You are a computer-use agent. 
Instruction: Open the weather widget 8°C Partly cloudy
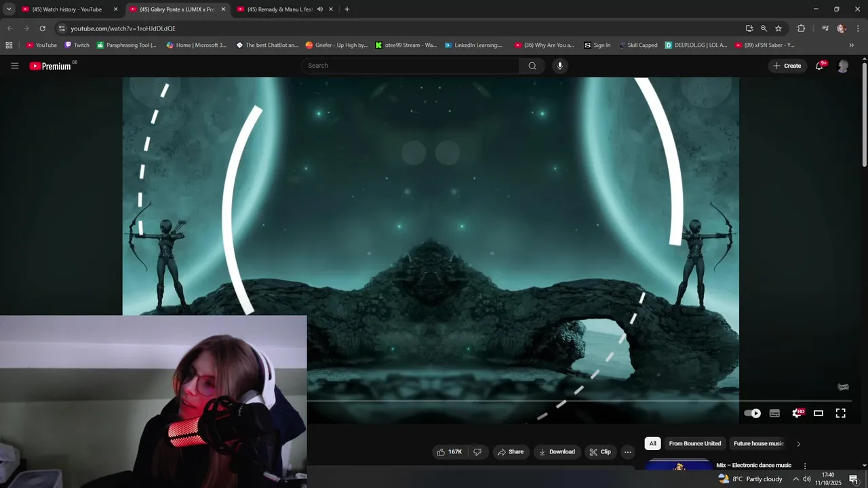pos(750,479)
